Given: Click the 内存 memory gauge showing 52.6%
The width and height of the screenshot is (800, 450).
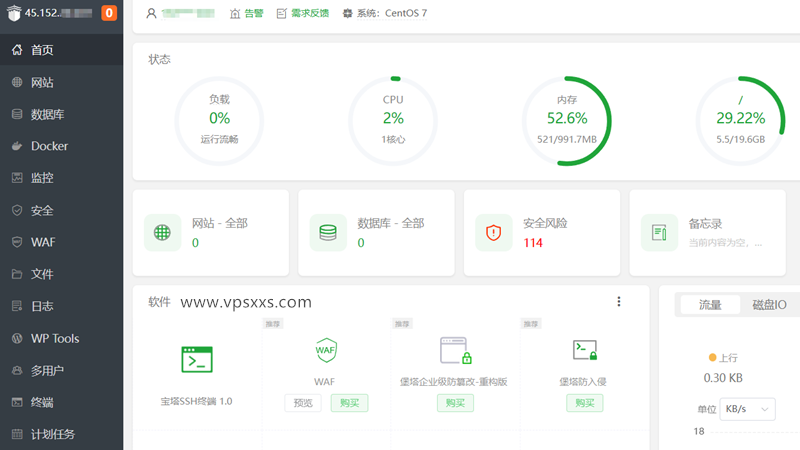Looking at the screenshot, I should pyautogui.click(x=567, y=121).
